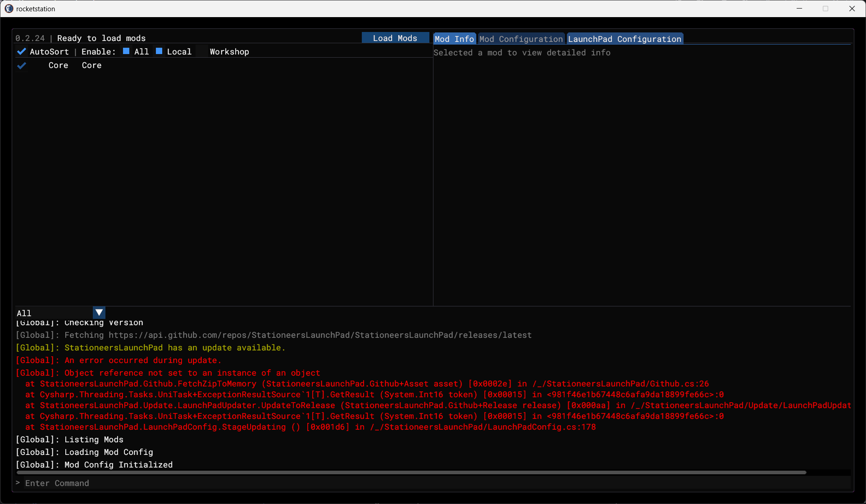Open the LaunchPad Configuration tab

(624, 39)
